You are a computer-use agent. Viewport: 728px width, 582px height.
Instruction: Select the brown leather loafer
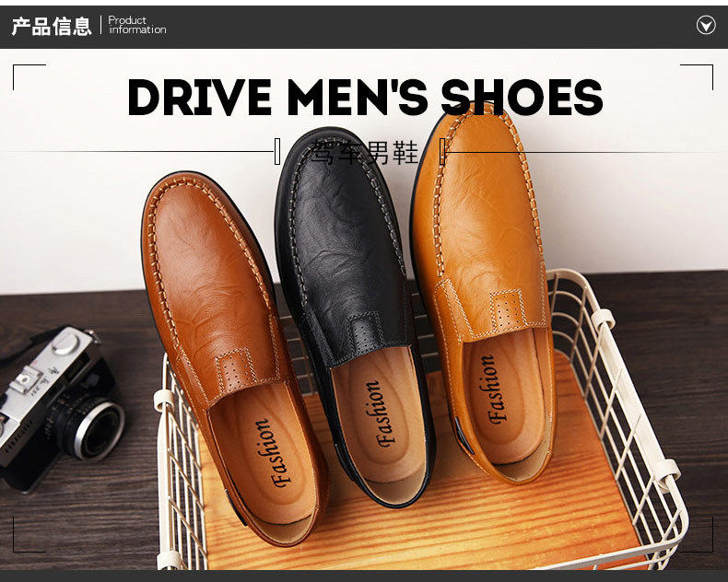click(x=234, y=357)
